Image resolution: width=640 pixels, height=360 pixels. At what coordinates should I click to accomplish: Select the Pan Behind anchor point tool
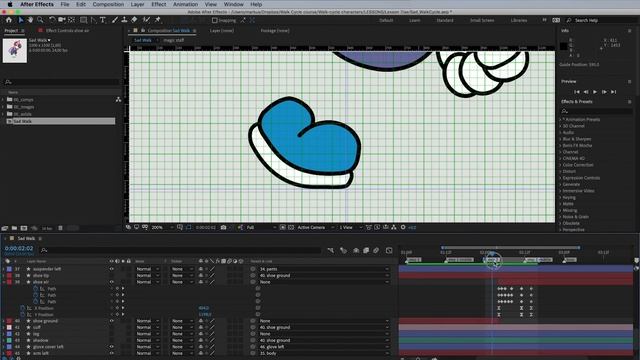click(72, 20)
